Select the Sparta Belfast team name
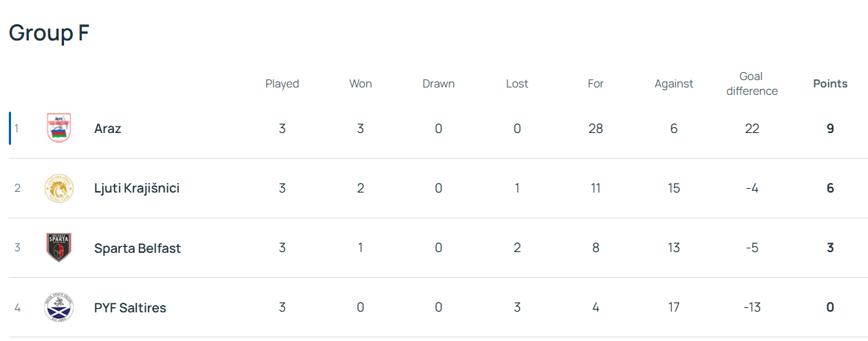 [x=138, y=248]
